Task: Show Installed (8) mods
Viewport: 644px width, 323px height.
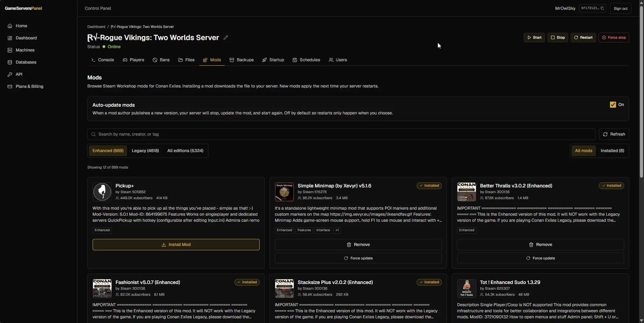Action: point(612,151)
